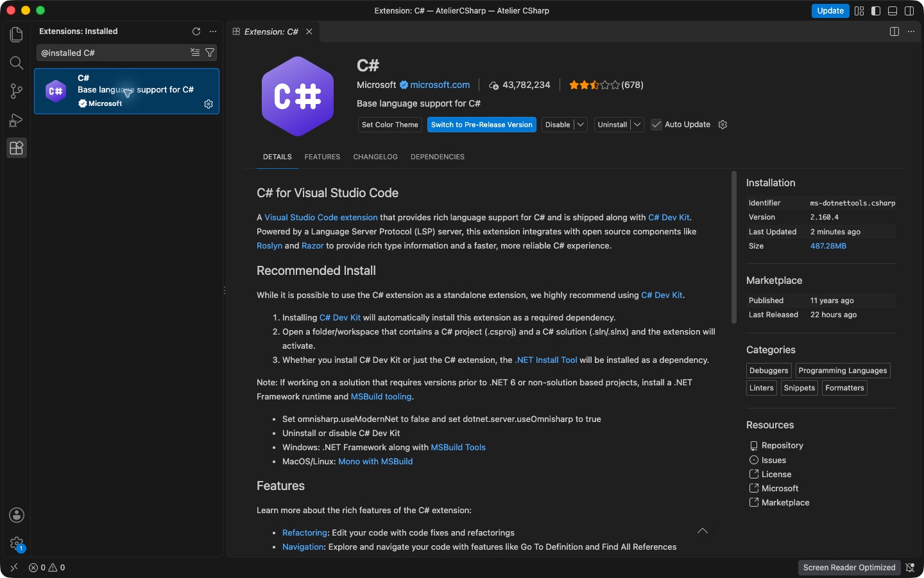924x578 pixels.
Task: Switch to the FEATURES tab
Action: point(322,157)
